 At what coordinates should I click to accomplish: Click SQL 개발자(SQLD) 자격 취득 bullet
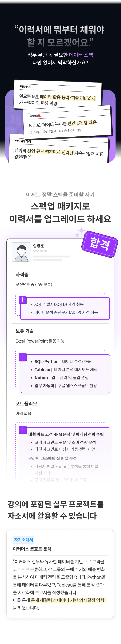(x=59, y=304)
